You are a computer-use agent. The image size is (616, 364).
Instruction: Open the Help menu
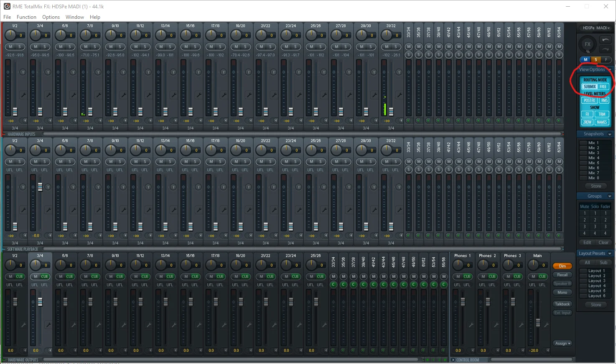95,17
